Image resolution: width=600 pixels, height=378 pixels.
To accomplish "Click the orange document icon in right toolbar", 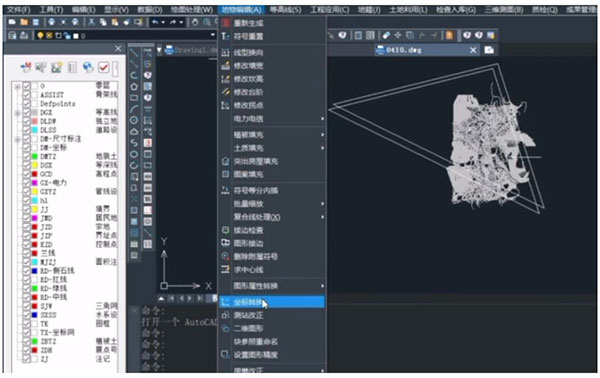I will pyautogui.click(x=449, y=35).
